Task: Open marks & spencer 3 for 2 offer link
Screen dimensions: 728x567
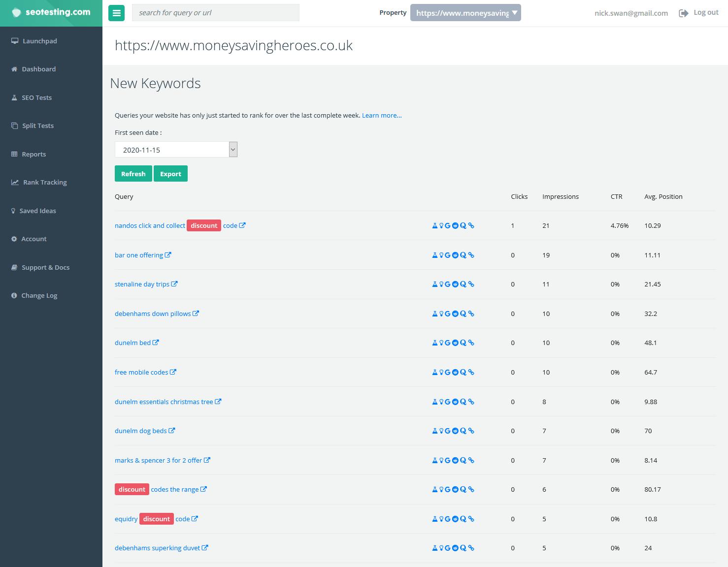Action: pos(163,460)
